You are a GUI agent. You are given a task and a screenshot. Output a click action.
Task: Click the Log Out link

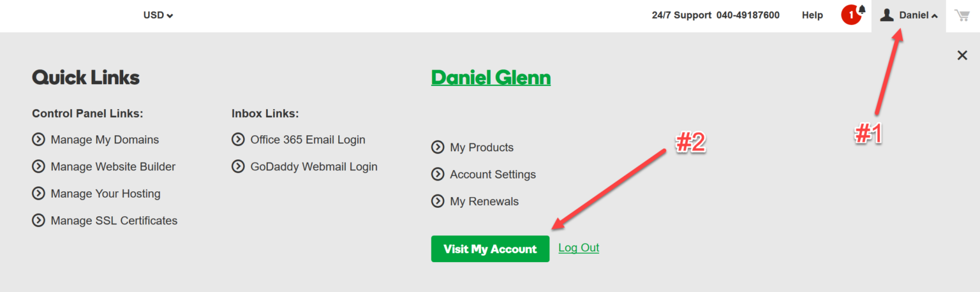coord(579,248)
